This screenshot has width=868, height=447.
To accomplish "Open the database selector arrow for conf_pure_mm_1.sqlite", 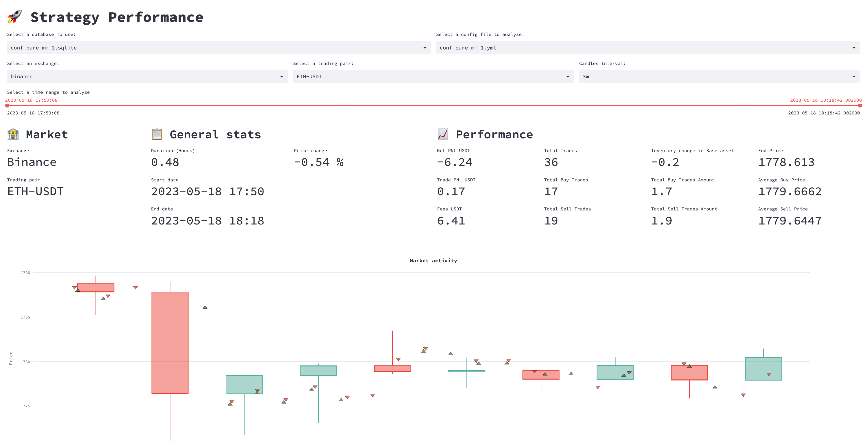I will 425,48.
